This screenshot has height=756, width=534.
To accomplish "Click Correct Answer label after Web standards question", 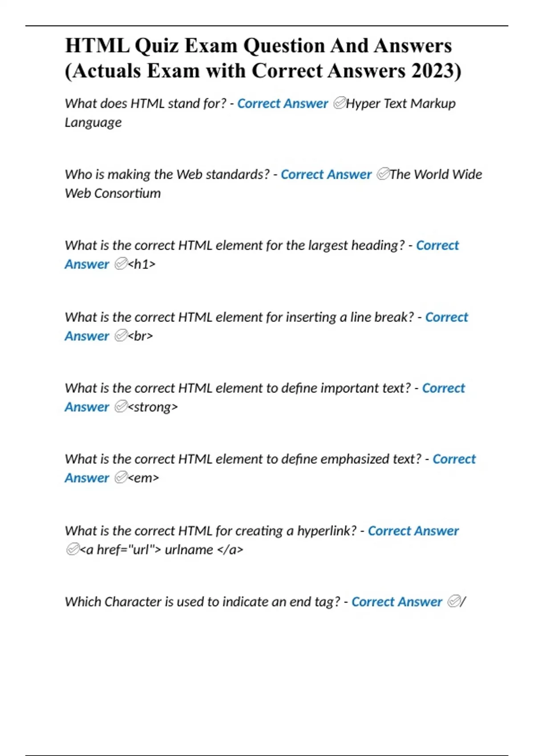I will coord(326,174).
